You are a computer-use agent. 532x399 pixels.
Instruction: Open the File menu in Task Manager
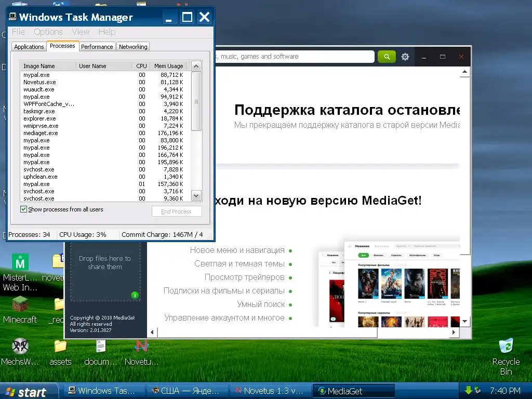point(18,32)
